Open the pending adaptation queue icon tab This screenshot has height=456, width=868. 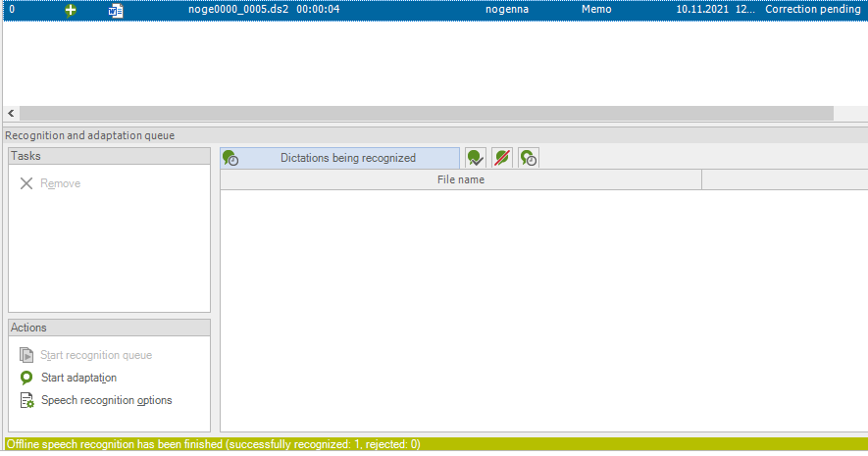529,158
